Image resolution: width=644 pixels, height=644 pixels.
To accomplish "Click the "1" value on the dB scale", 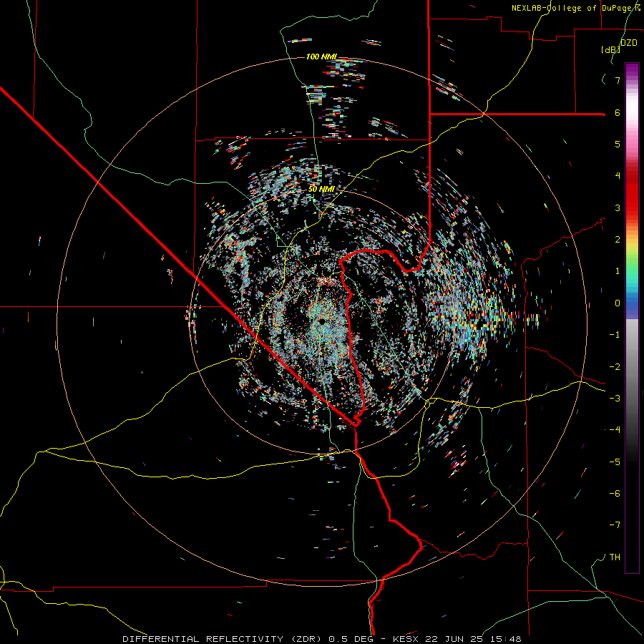I will pyautogui.click(x=618, y=271).
